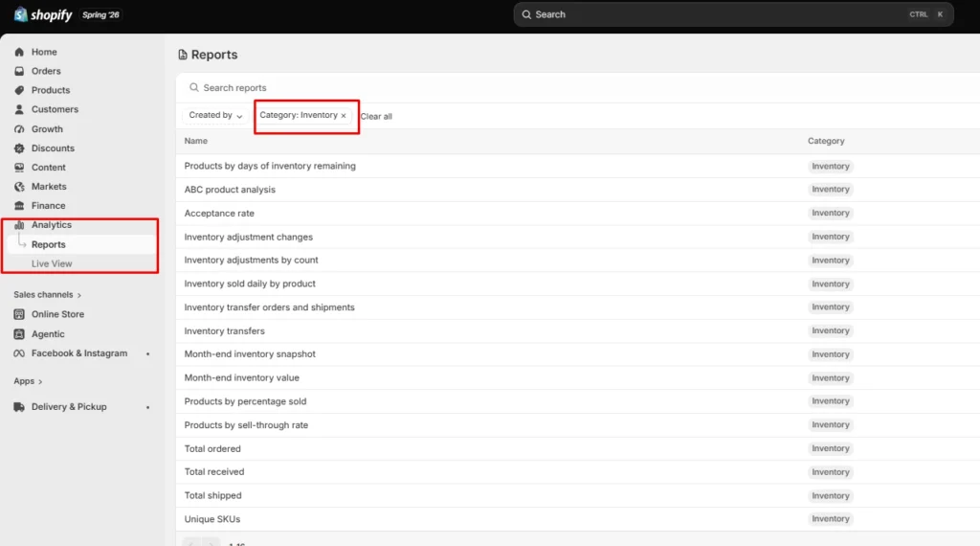Expand the Apps section chevron
Image resolution: width=980 pixels, height=546 pixels.
coord(40,381)
